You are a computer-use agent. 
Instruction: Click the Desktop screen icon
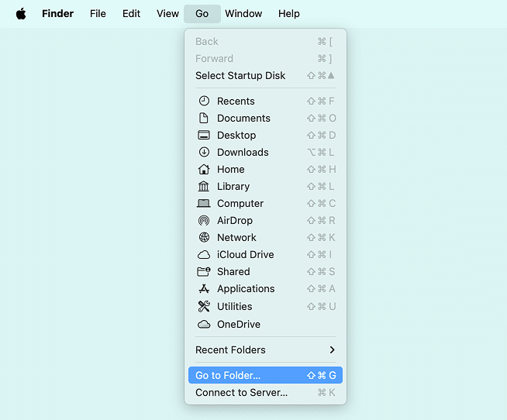point(204,135)
